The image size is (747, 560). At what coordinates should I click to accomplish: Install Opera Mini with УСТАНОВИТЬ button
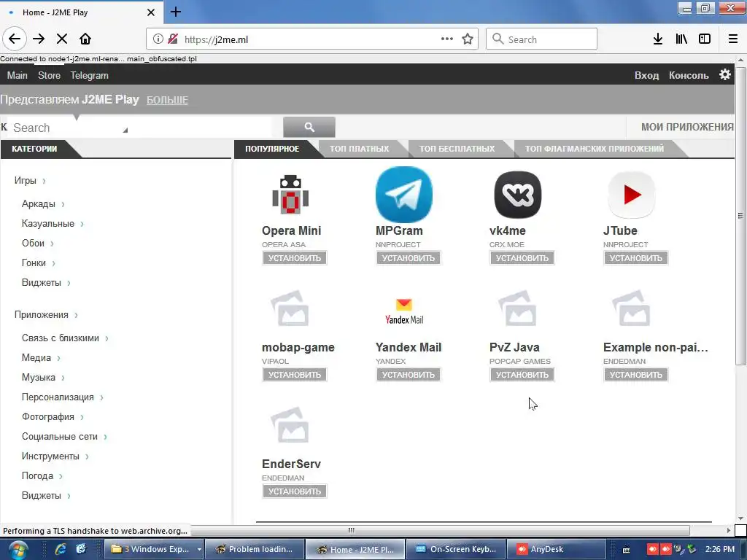point(295,258)
